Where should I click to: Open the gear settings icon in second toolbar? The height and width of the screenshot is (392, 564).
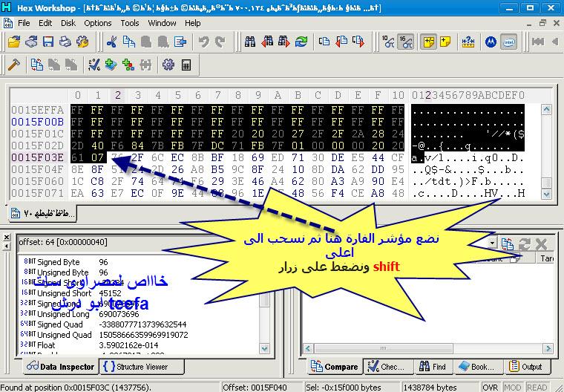(168, 65)
